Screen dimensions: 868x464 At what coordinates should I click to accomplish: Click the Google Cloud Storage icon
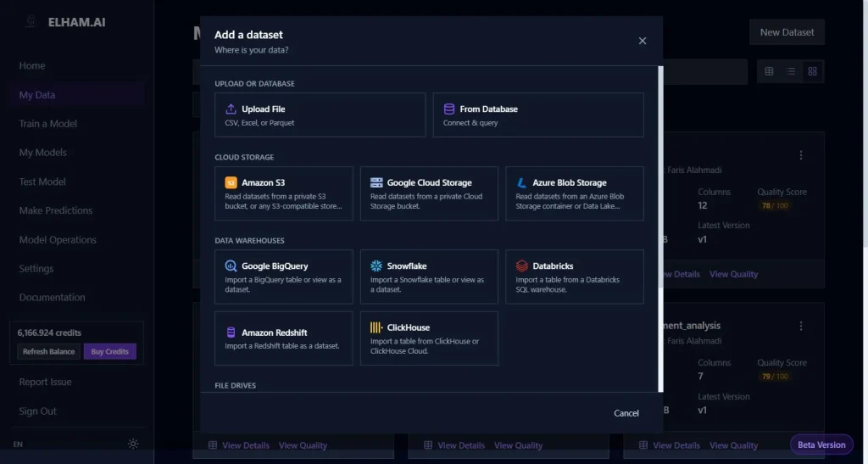[x=376, y=182]
